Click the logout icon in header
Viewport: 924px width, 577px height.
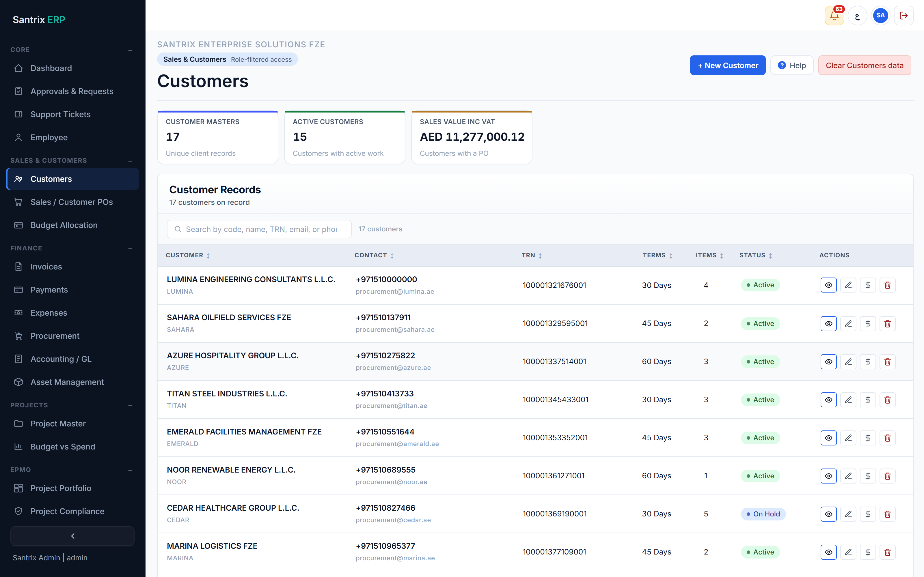903,16
